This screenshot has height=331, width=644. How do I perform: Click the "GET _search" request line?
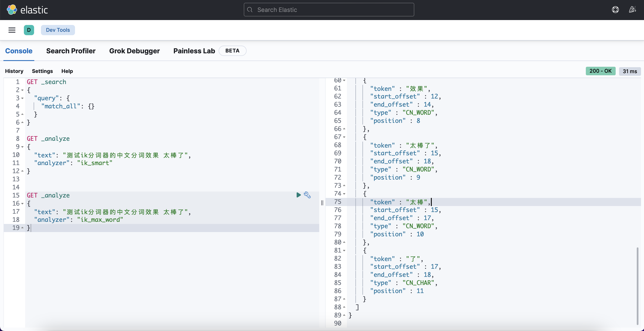pos(46,82)
